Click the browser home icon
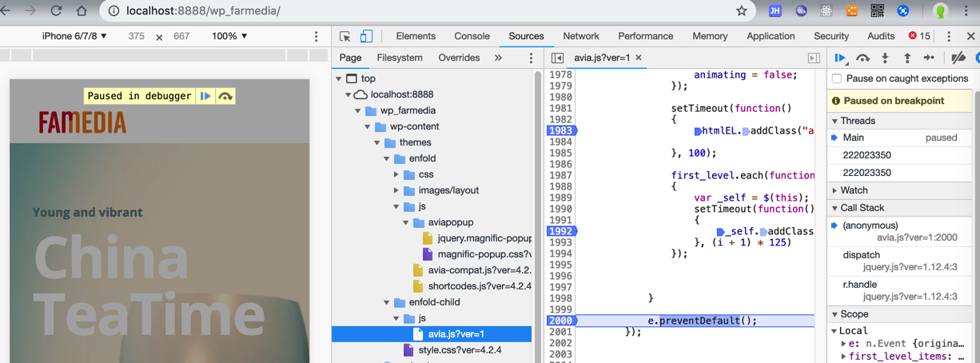The image size is (980, 363). coord(82,11)
